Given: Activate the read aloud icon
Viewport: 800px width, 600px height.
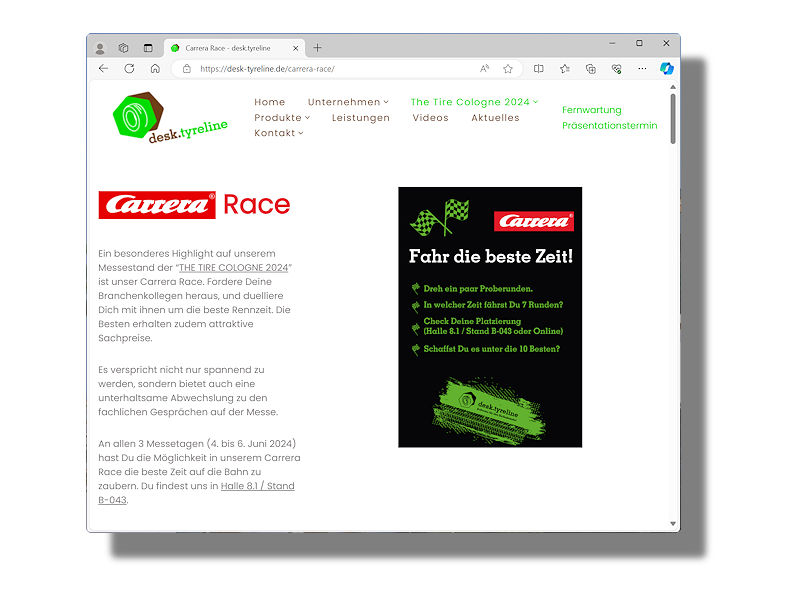Looking at the screenshot, I should 484,69.
